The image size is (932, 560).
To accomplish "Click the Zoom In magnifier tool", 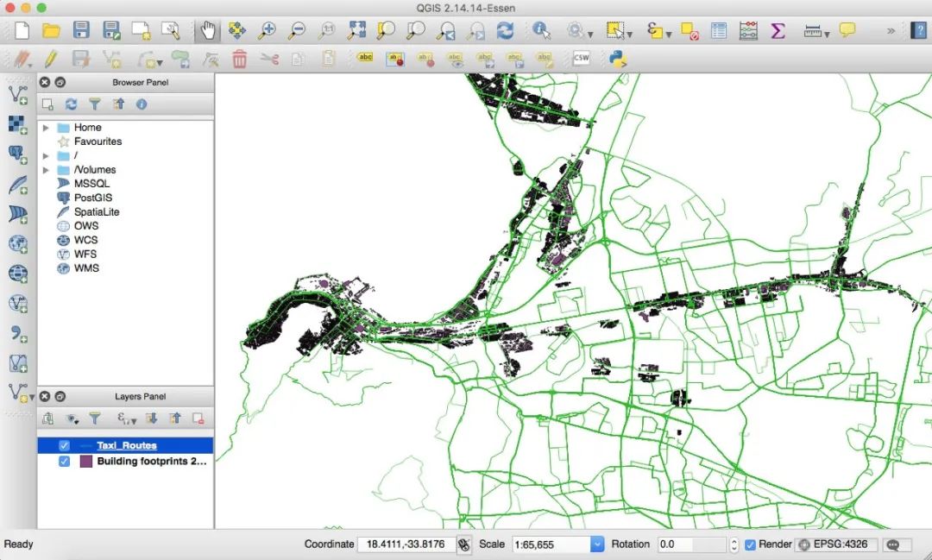I will 267,29.
